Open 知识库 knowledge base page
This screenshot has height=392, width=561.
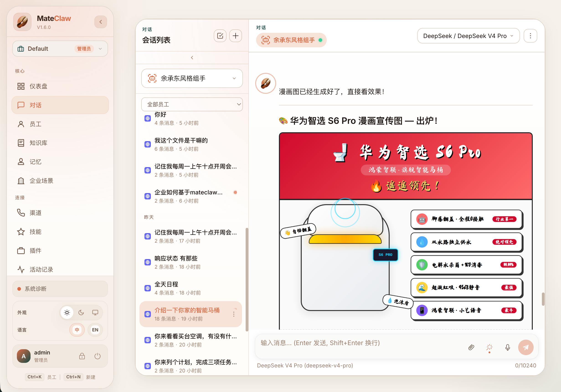(60, 143)
